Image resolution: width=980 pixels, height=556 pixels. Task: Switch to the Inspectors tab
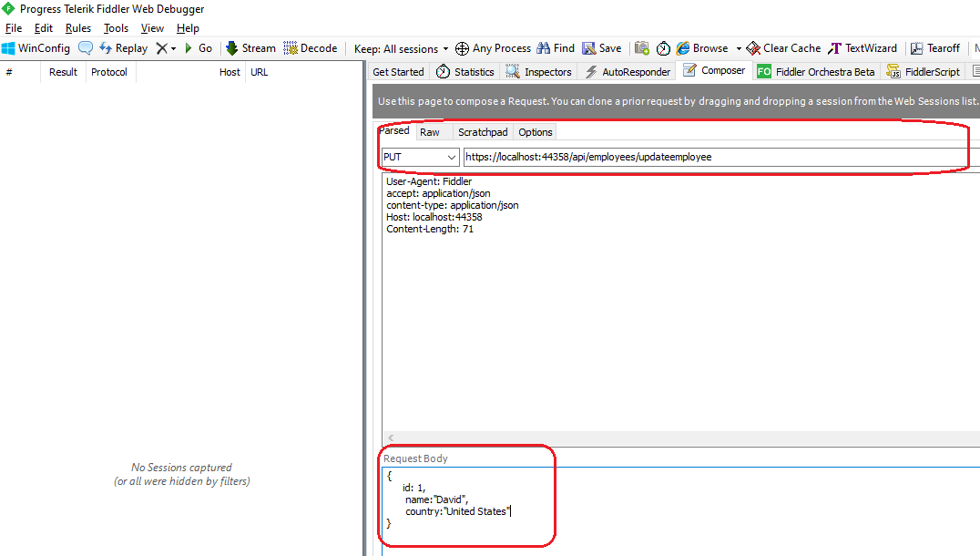point(539,72)
